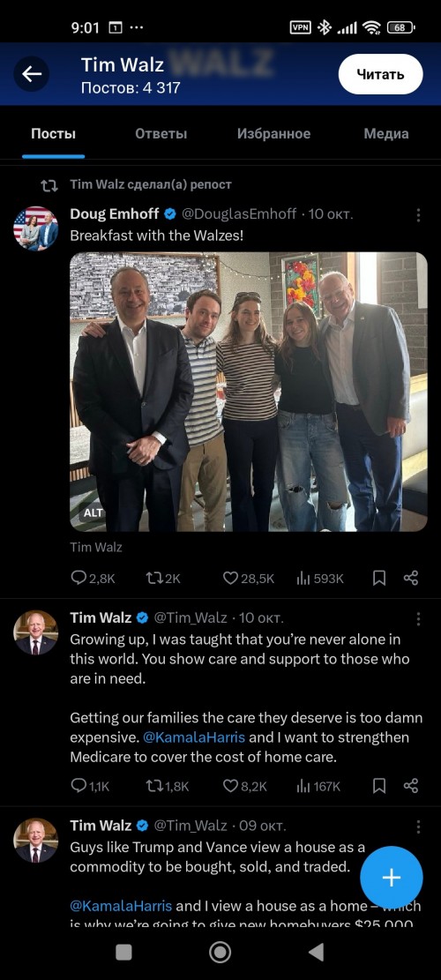Screen dimensions: 441x980
Task: Go back using the arrow icon
Action: click(x=31, y=74)
